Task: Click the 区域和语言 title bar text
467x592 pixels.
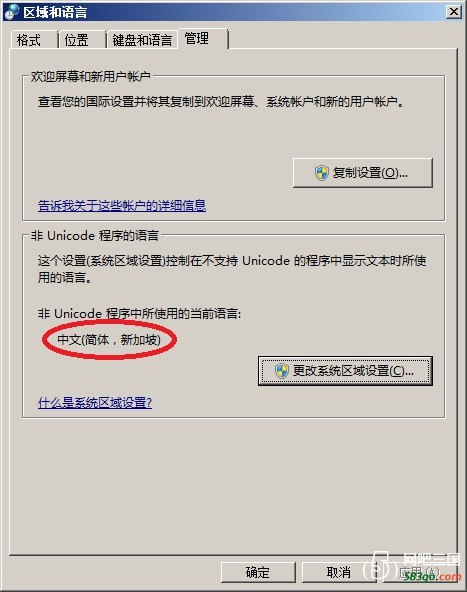Action: 55,12
